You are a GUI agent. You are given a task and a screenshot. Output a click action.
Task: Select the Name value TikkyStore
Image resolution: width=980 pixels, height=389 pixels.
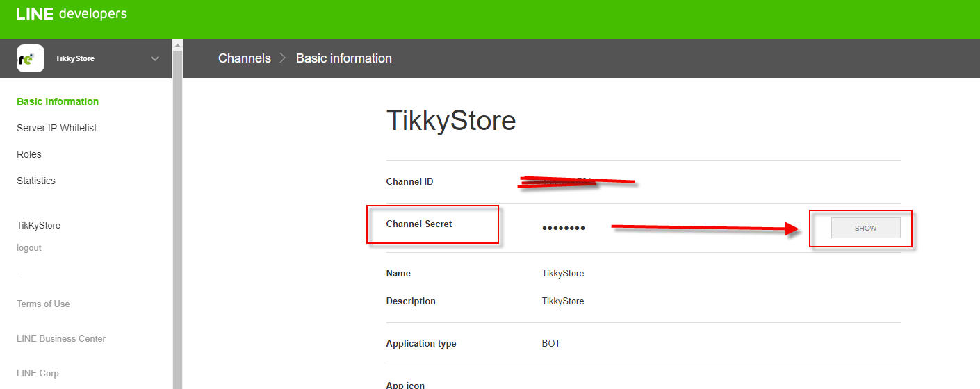pyautogui.click(x=563, y=273)
